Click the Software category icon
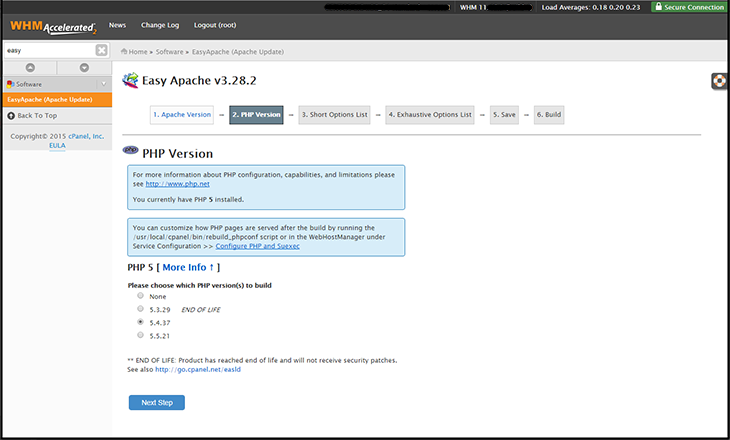The height and width of the screenshot is (440, 730). tap(10, 84)
